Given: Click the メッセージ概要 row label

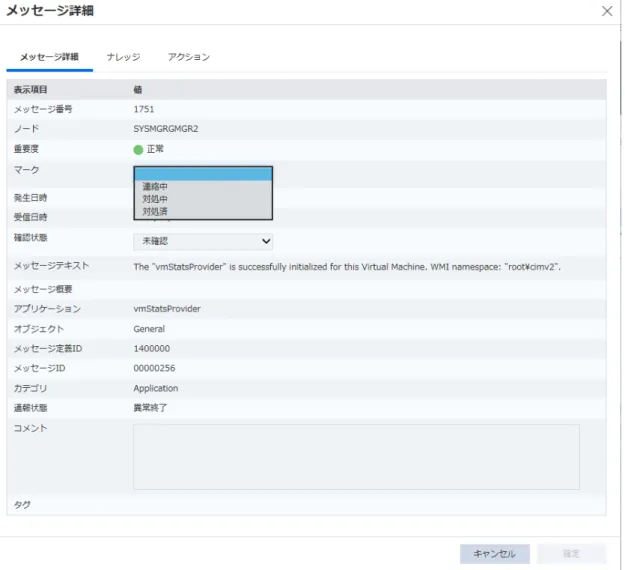Looking at the screenshot, I should [x=43, y=289].
